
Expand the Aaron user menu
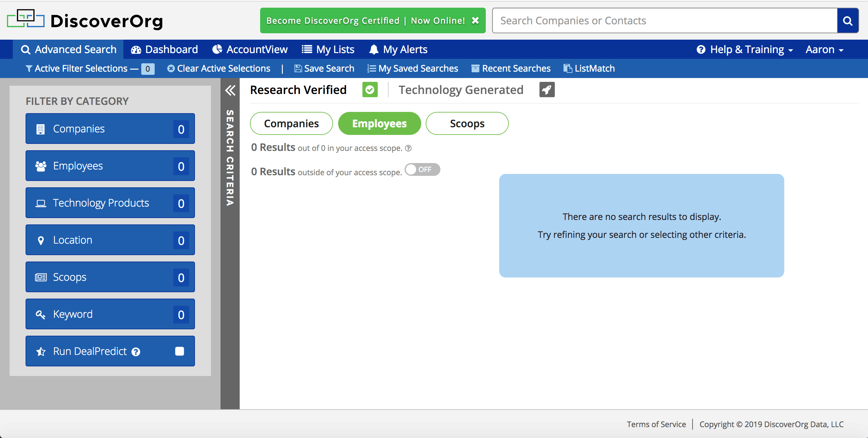(x=825, y=50)
